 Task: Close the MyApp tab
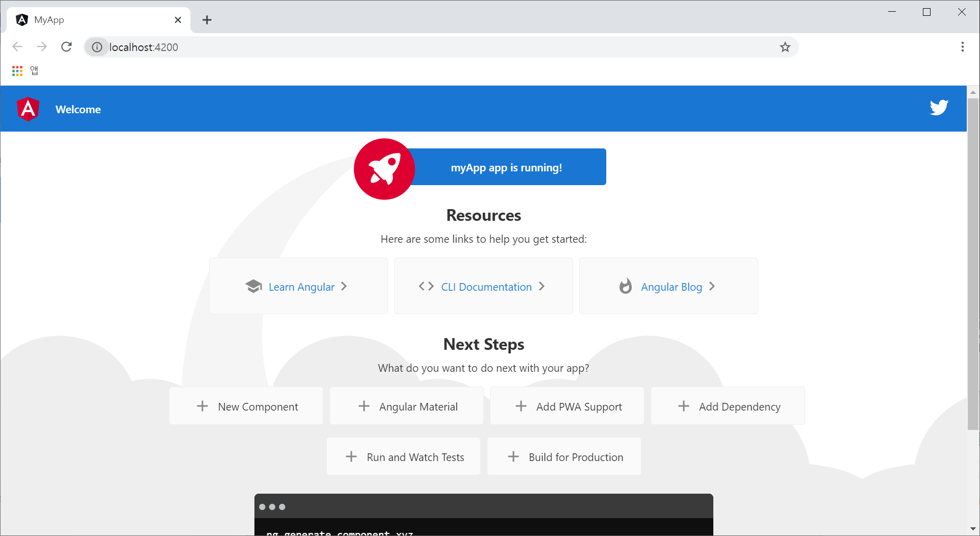178,20
